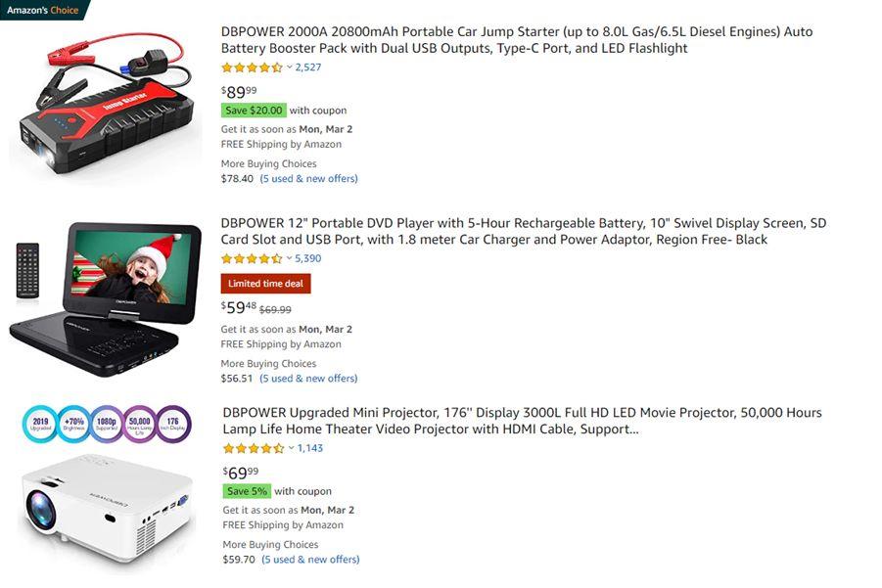Image resolution: width=882 pixels, height=588 pixels.
Task: Click the Save 5% coupon badge
Action: coord(247,491)
